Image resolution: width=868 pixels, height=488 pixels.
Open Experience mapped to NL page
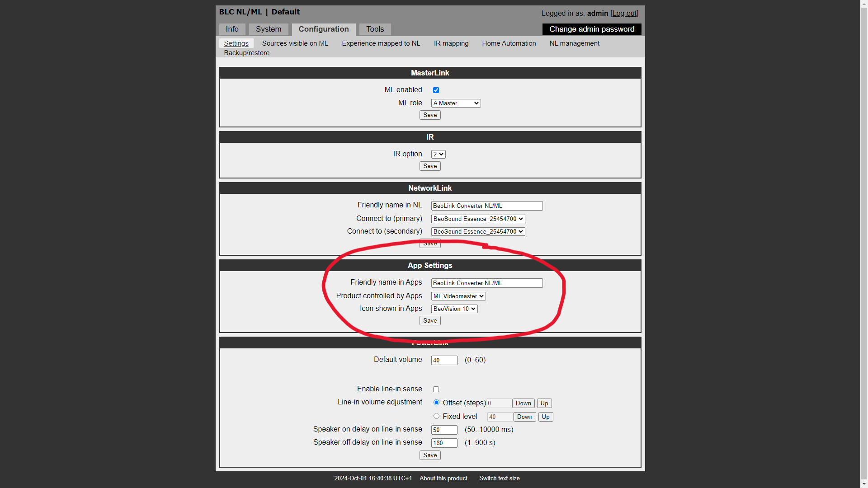(381, 43)
